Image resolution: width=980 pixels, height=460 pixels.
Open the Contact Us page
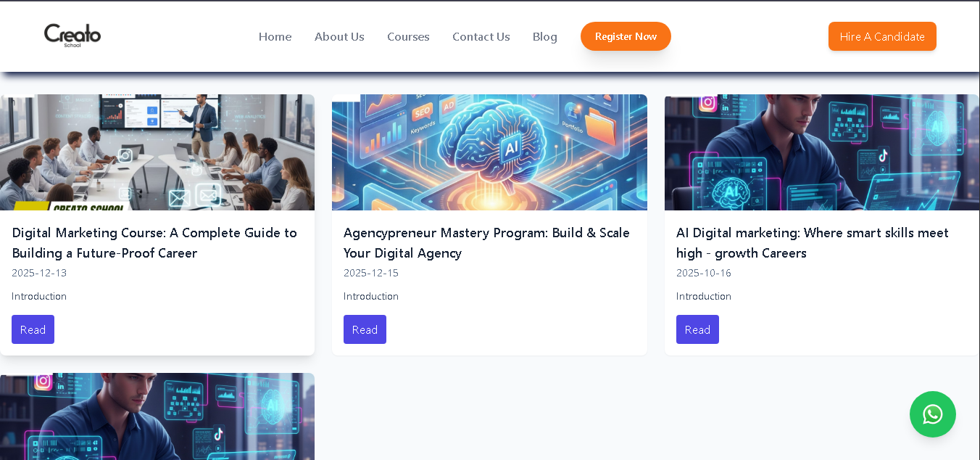481,36
